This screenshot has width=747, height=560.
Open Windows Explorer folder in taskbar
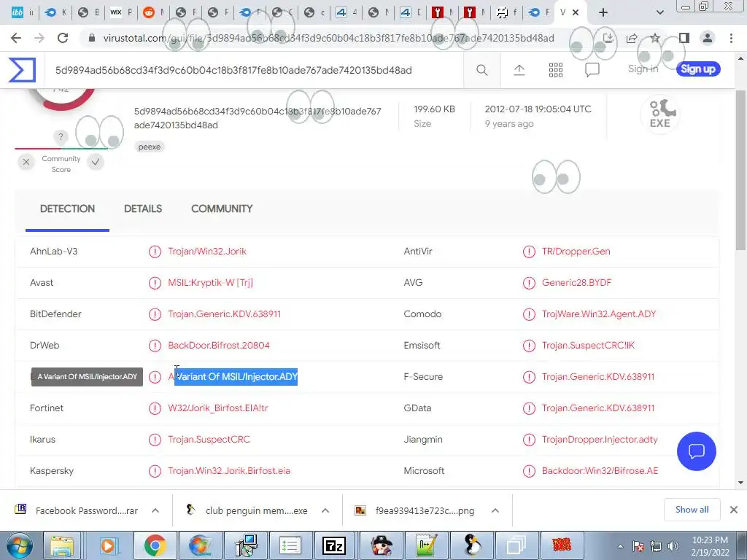point(63,545)
